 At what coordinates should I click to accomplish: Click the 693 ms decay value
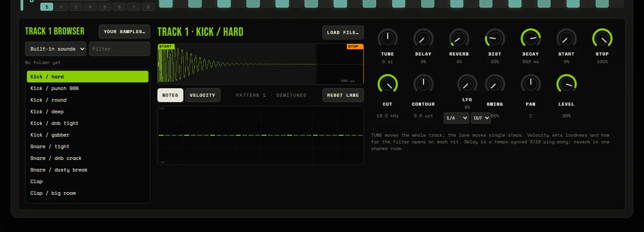[x=531, y=62]
